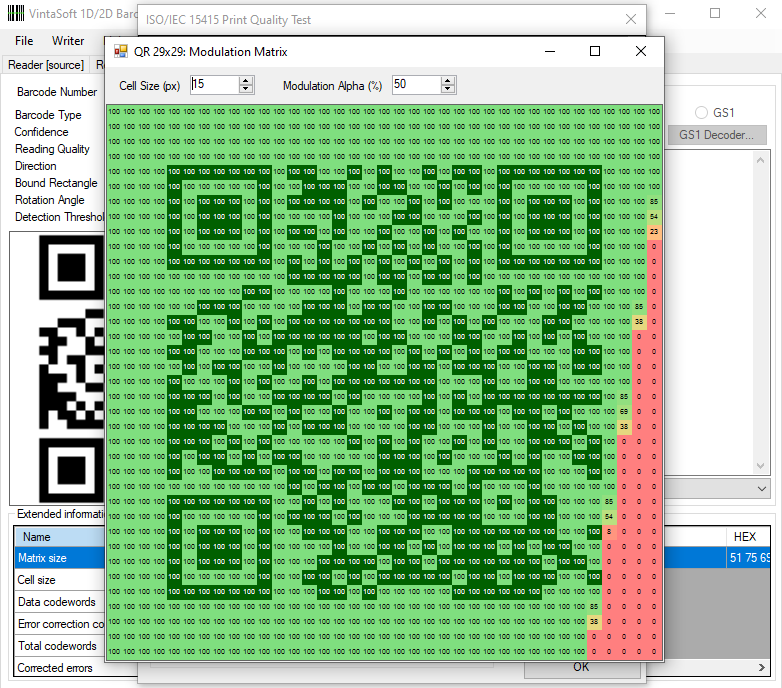Decrease the Cell Size spinner value
The height and width of the screenshot is (688, 782).
(x=245, y=89)
